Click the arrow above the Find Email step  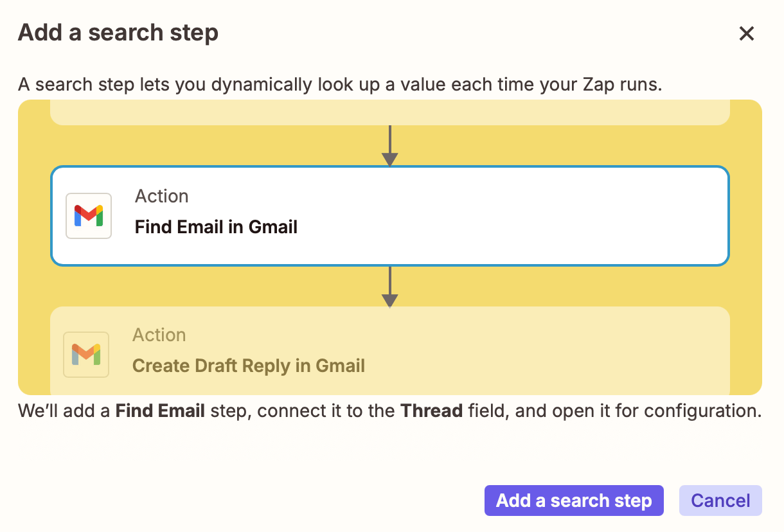point(389,146)
